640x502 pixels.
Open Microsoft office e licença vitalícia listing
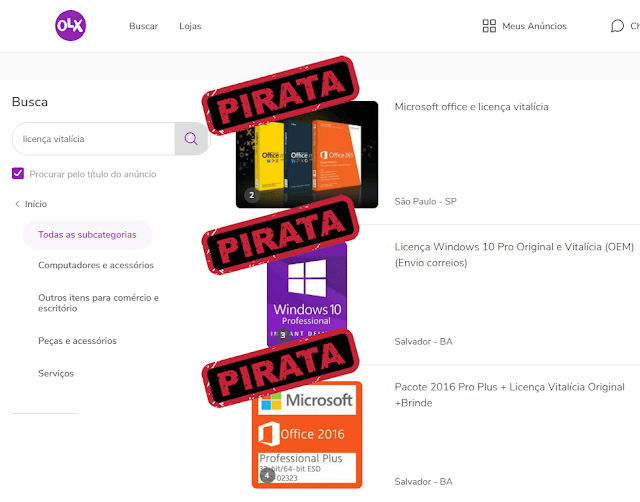coord(471,107)
